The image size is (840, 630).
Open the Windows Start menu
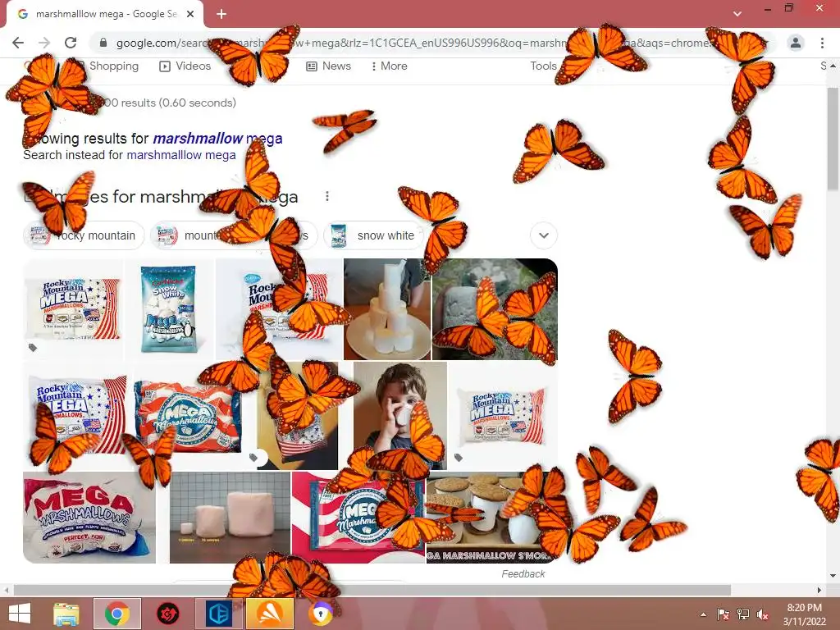[x=20, y=614]
